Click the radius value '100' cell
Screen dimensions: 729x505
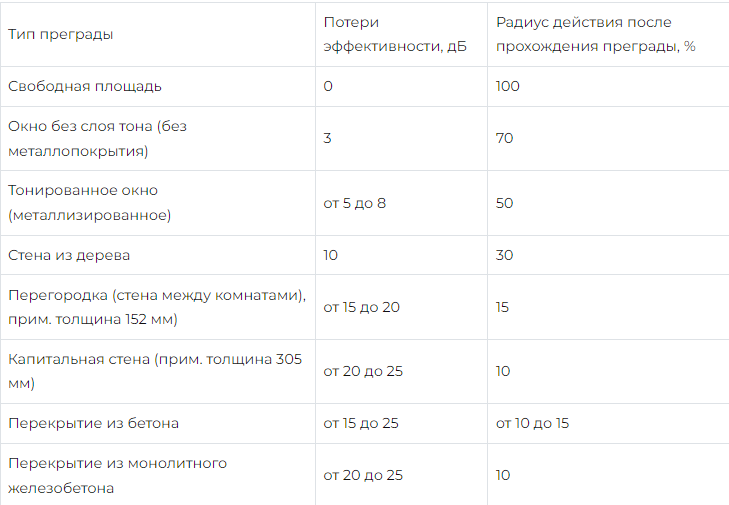coord(508,86)
